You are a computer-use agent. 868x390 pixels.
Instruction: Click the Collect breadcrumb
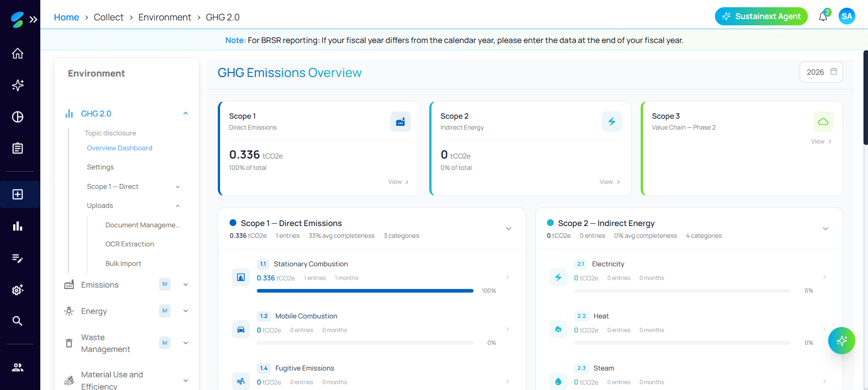coord(109,17)
